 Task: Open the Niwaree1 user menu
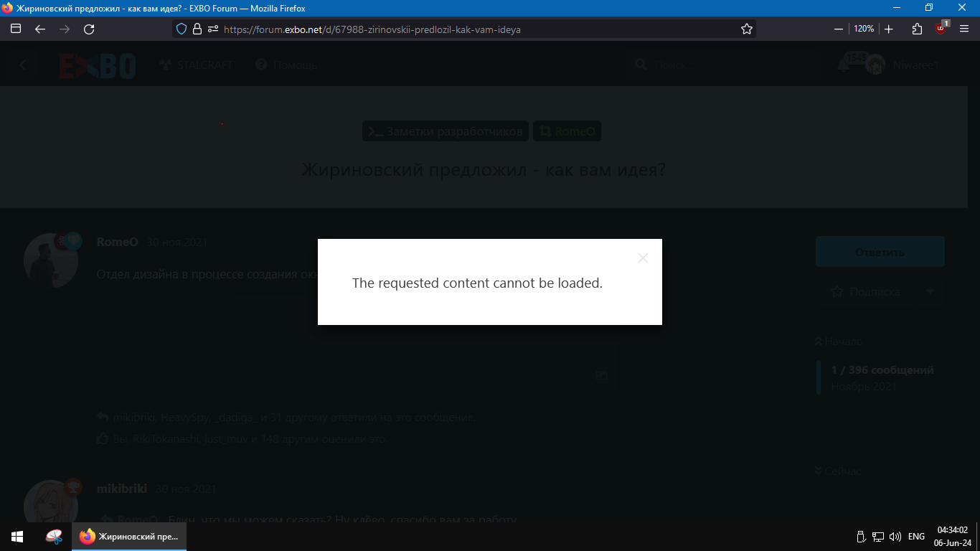tap(904, 65)
